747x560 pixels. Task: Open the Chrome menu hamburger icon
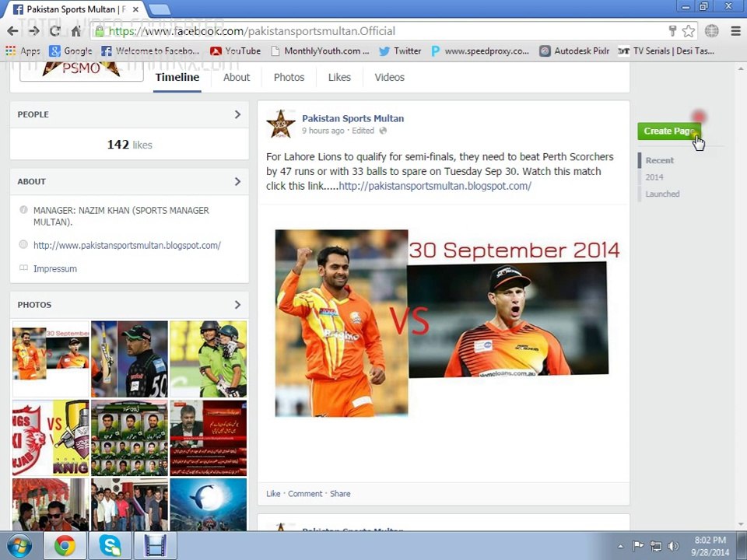pos(735,31)
